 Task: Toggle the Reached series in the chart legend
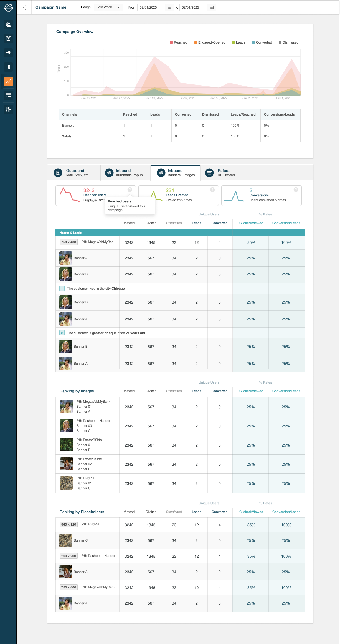[179, 42]
